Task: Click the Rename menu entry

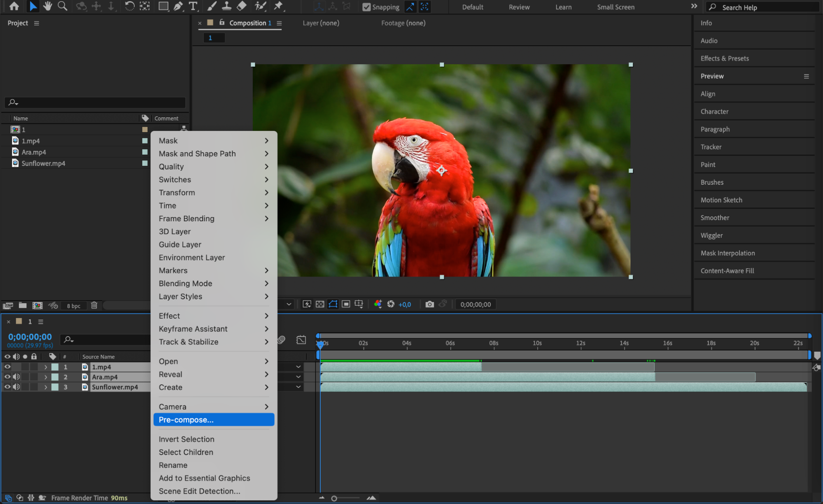Action: pos(173,465)
